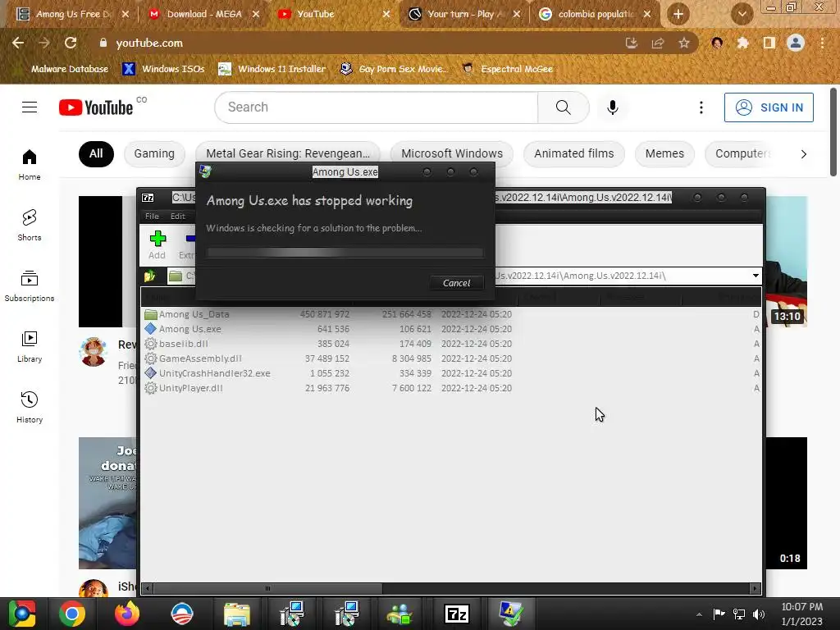Open Library in YouTube sidebar
Screen dimensions: 840x630
[30, 347]
